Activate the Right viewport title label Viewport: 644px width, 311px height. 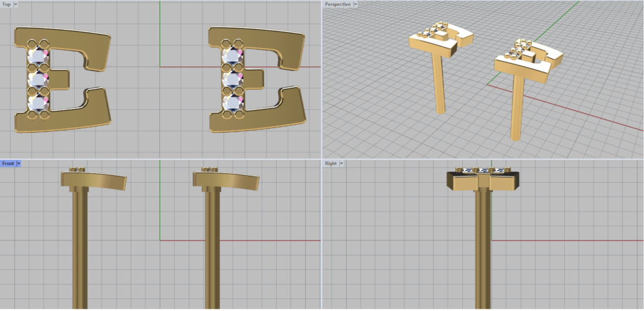pos(330,164)
